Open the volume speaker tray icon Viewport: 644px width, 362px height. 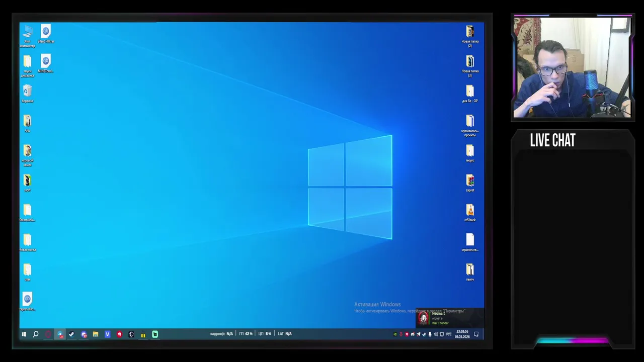436,334
